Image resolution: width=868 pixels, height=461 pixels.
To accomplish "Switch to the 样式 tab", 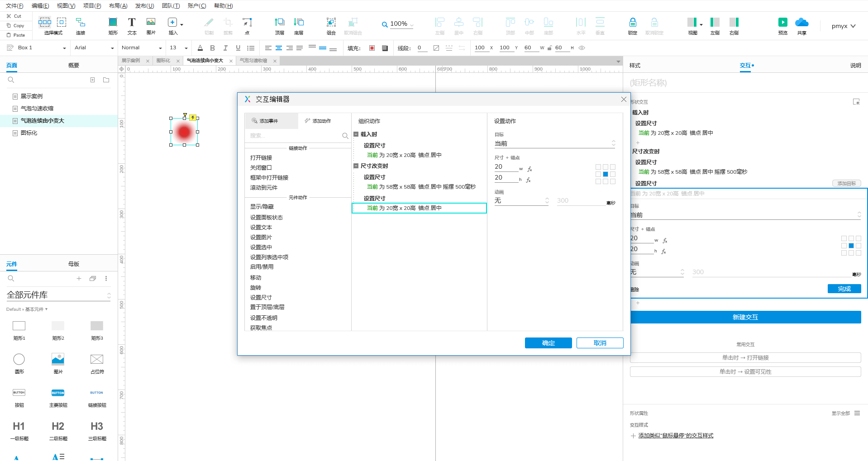I will [635, 66].
